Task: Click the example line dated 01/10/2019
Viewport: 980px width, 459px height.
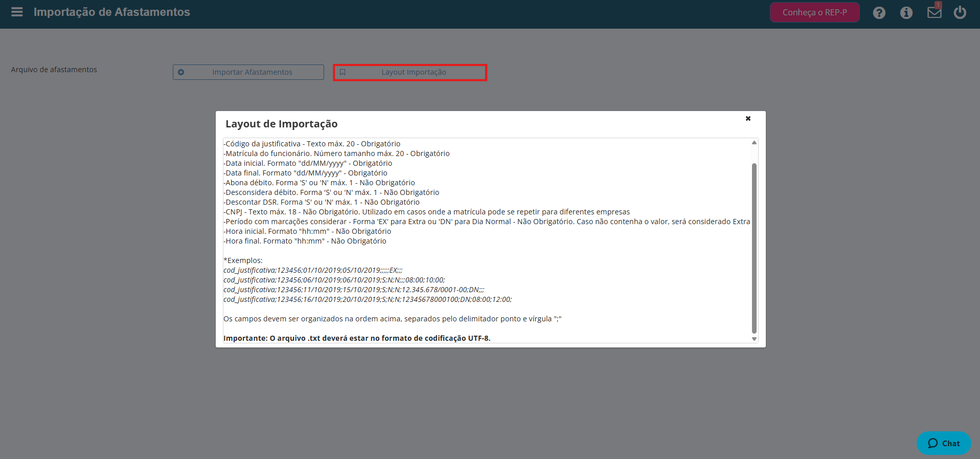Action: [313, 270]
